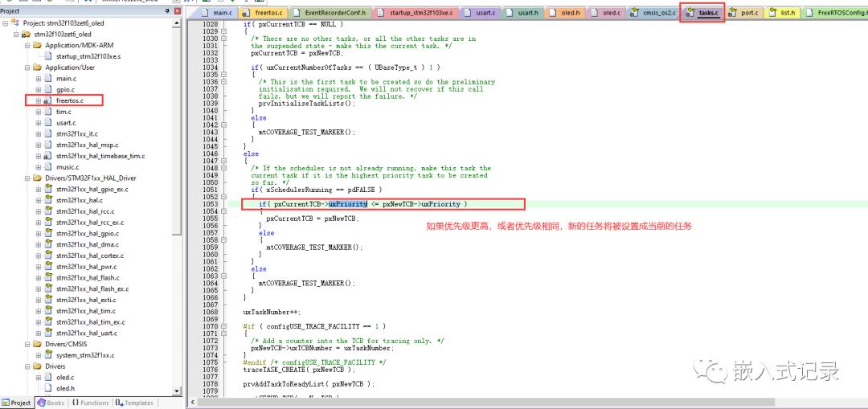This screenshot has height=409, width=868.
Task: Open the oled.c editor tab
Action: point(605,12)
